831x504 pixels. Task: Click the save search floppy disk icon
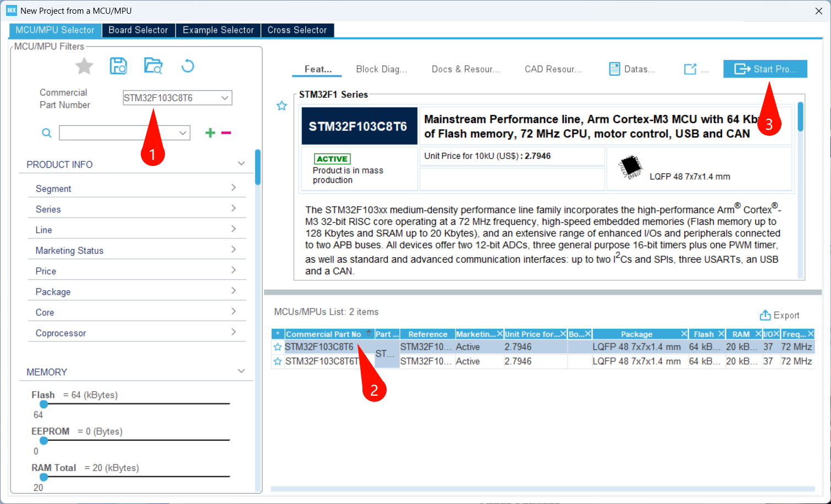[x=118, y=66]
